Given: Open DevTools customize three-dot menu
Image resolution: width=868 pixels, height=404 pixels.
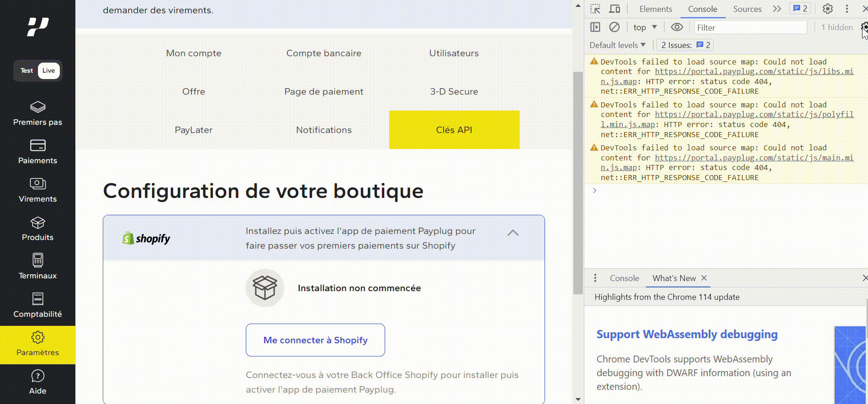Looking at the screenshot, I should [x=847, y=9].
